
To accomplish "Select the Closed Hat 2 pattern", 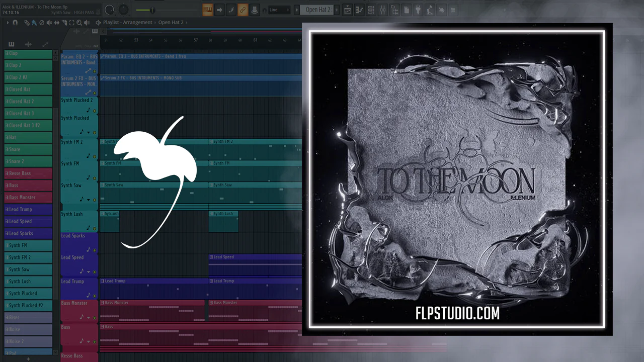I will click(x=28, y=101).
